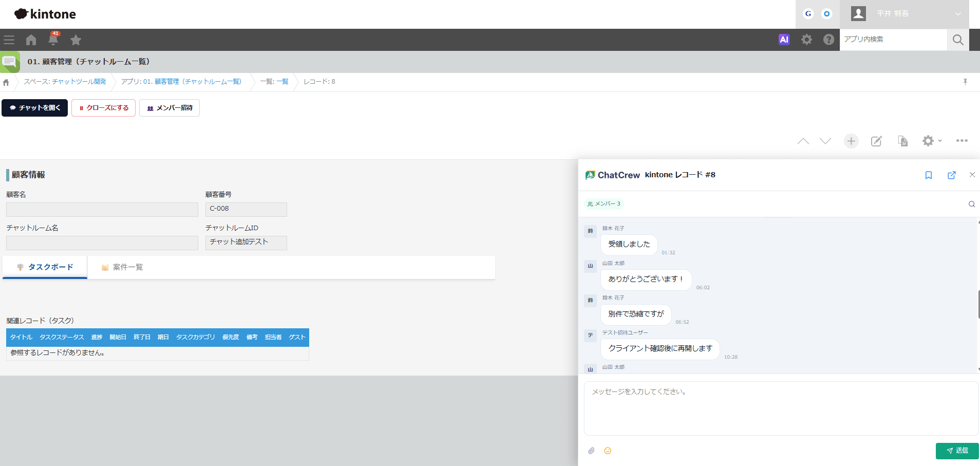The height and width of the screenshot is (466, 980).
Task: Go to next record arrow
Action: (x=825, y=141)
